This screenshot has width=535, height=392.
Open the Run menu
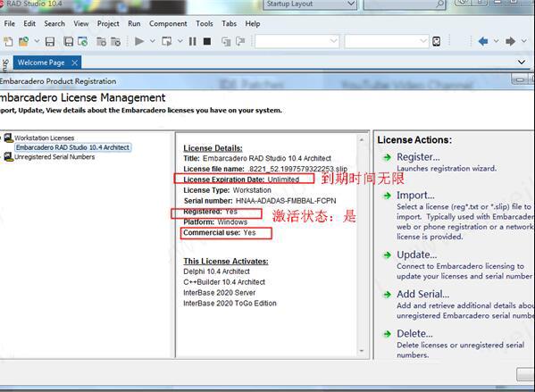[x=134, y=23]
